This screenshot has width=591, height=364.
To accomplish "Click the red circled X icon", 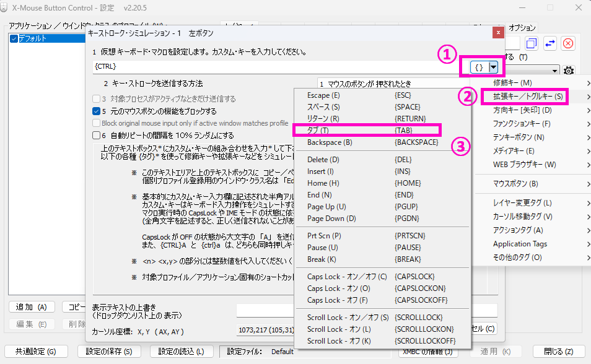I will 568,43.
